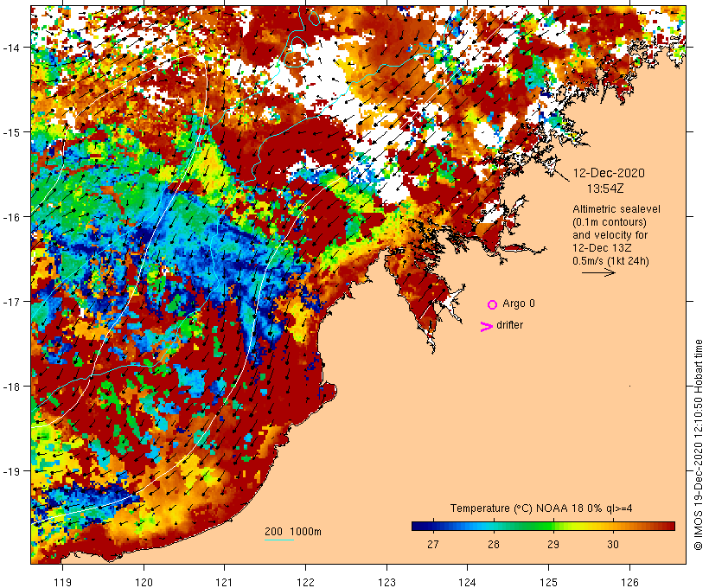The width and height of the screenshot is (709, 588).
Task: Click the 'and velocity for' text line
Action: point(610,235)
